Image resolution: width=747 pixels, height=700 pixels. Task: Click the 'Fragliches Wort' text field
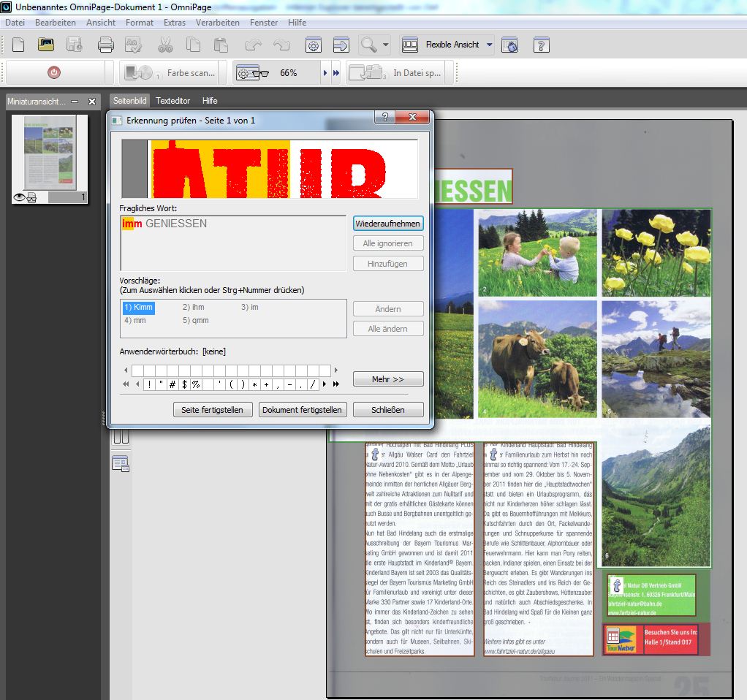click(232, 243)
